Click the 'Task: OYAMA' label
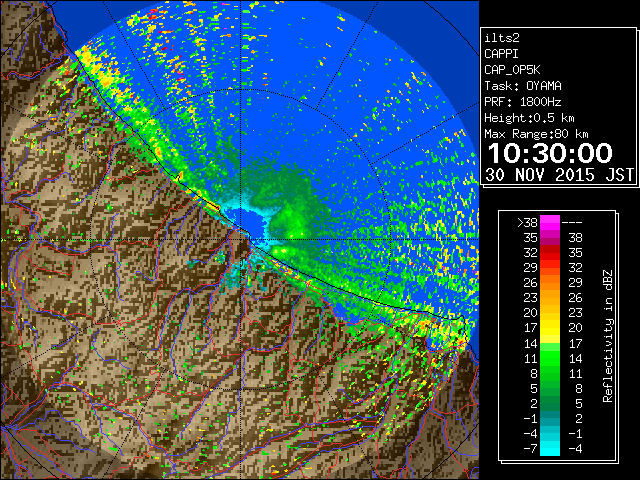Viewport: 640px width, 480px height. click(523, 86)
